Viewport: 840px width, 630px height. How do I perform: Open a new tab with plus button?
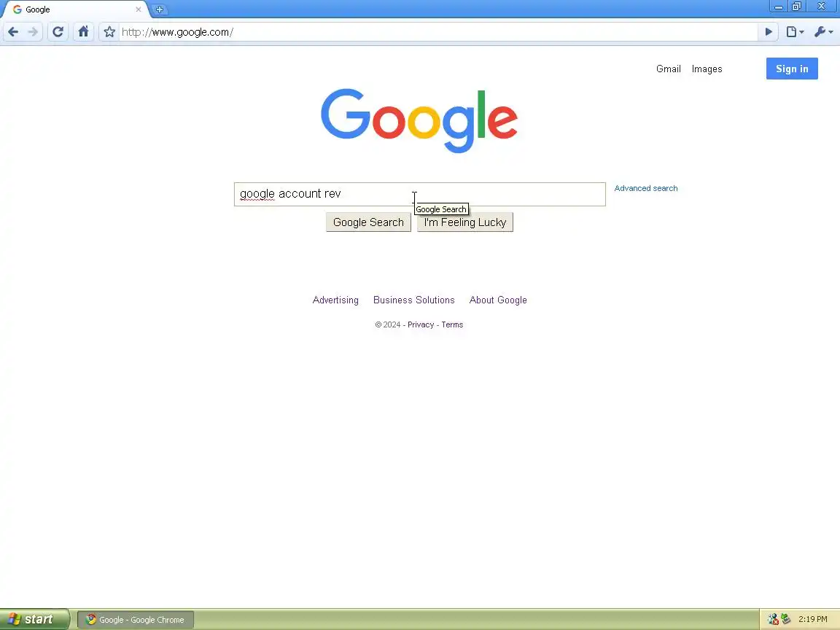(x=159, y=9)
